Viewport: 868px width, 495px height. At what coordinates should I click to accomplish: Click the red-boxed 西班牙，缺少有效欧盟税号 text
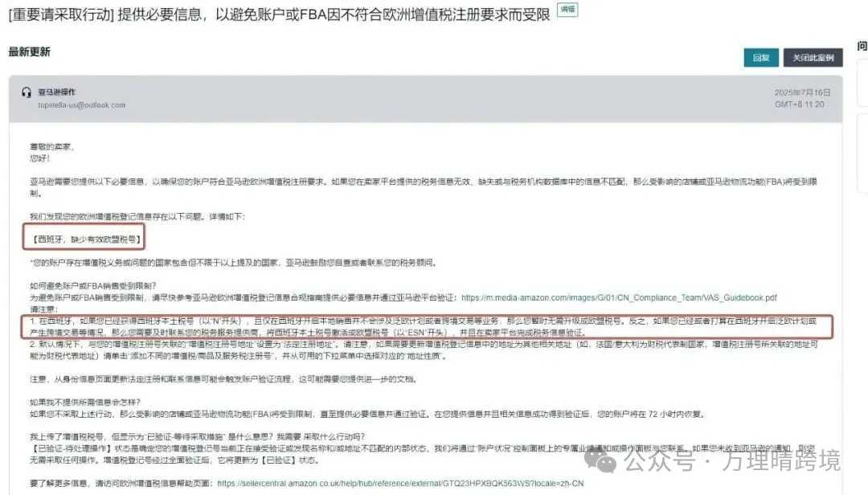86,239
